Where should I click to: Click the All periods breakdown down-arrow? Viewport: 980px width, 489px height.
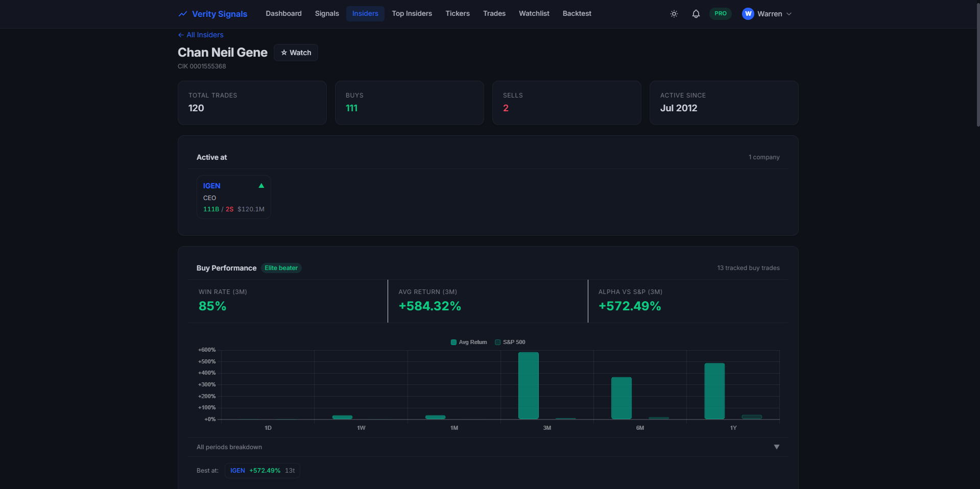777,447
